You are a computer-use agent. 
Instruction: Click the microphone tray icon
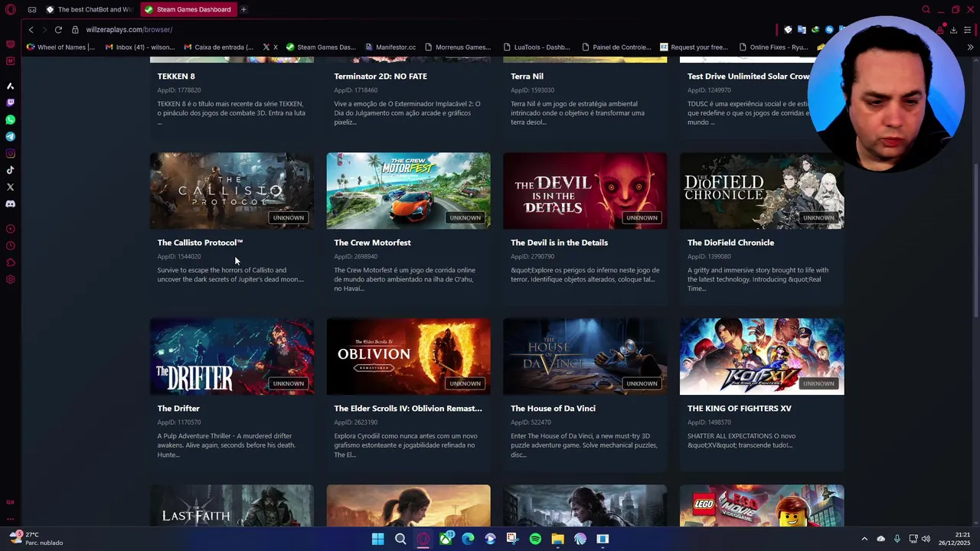(x=897, y=539)
